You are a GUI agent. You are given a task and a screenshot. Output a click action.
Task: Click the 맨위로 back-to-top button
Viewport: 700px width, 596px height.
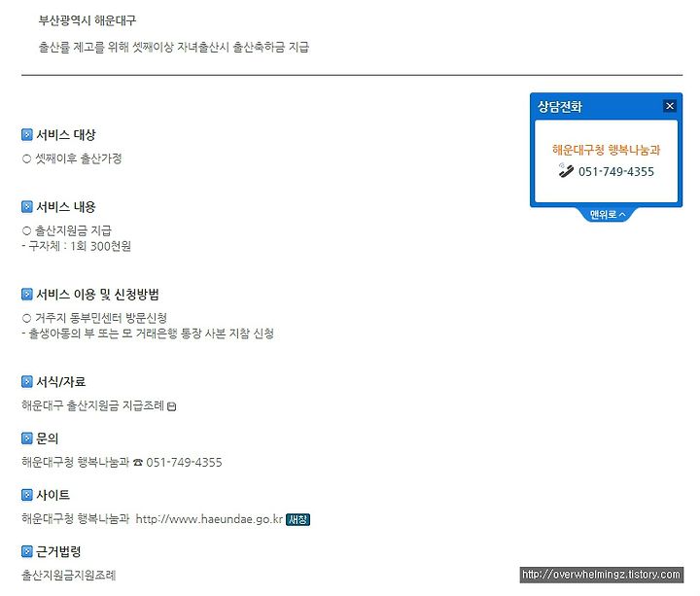pyautogui.click(x=607, y=215)
